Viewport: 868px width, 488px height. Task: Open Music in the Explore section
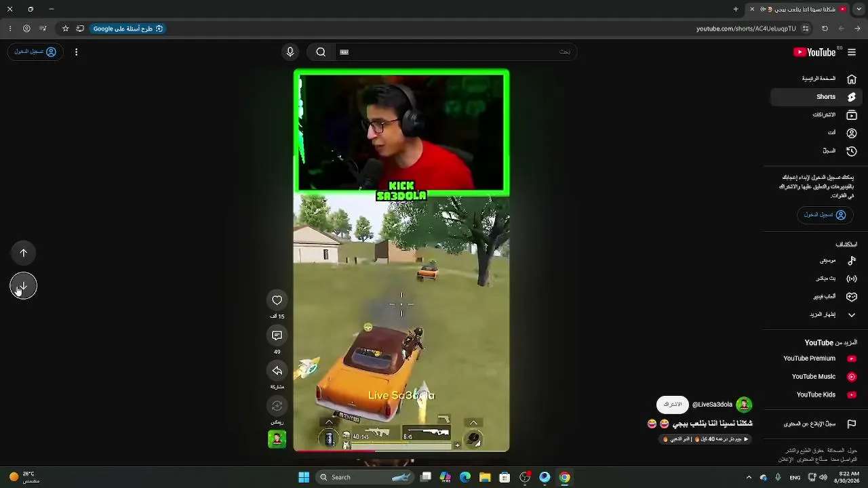click(816, 260)
